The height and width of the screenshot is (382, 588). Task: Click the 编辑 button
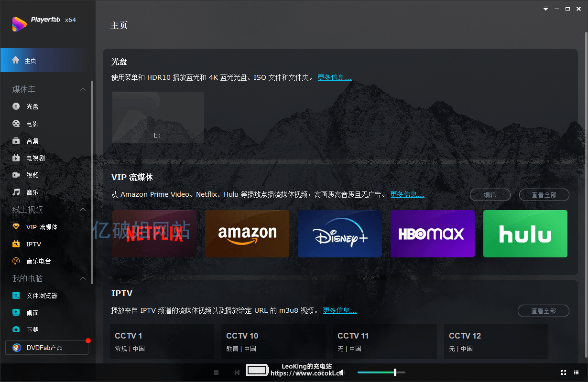(x=490, y=195)
